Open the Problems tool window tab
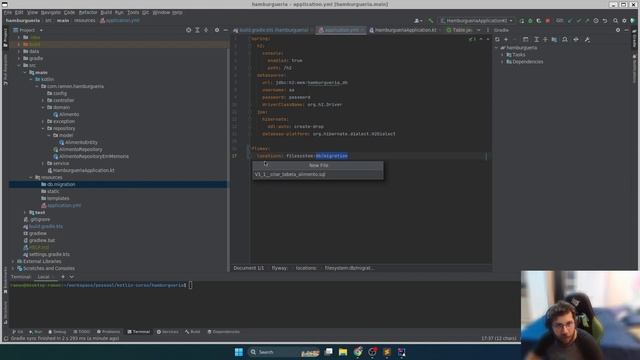 [x=108, y=332]
